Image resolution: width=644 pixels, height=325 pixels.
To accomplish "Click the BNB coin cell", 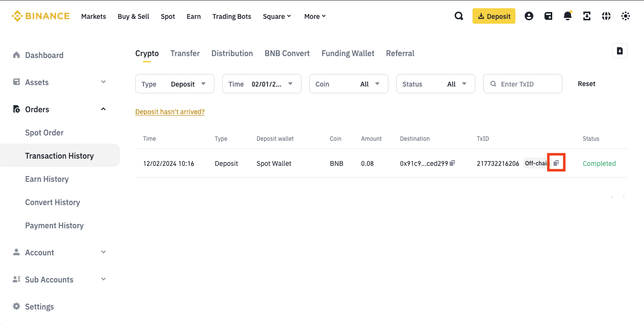I will (337, 163).
